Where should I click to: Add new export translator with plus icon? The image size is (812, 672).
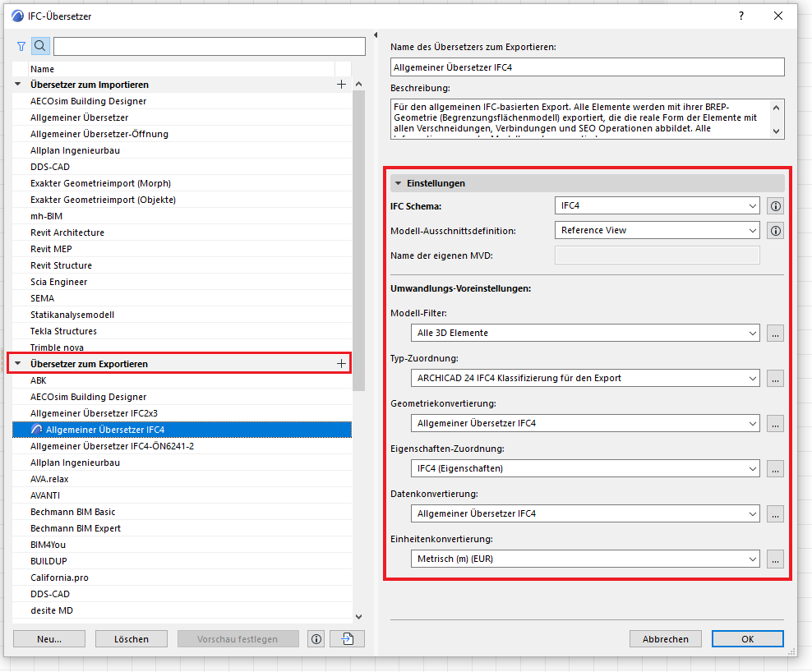pyautogui.click(x=342, y=363)
